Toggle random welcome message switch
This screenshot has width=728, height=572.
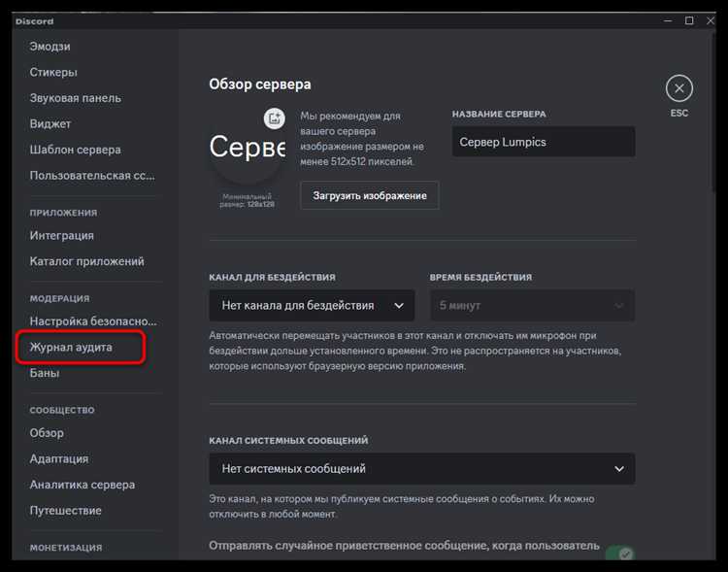tap(621, 553)
